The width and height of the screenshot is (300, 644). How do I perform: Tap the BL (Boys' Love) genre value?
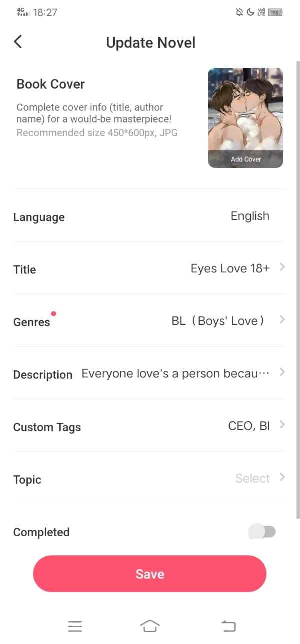pyautogui.click(x=218, y=321)
